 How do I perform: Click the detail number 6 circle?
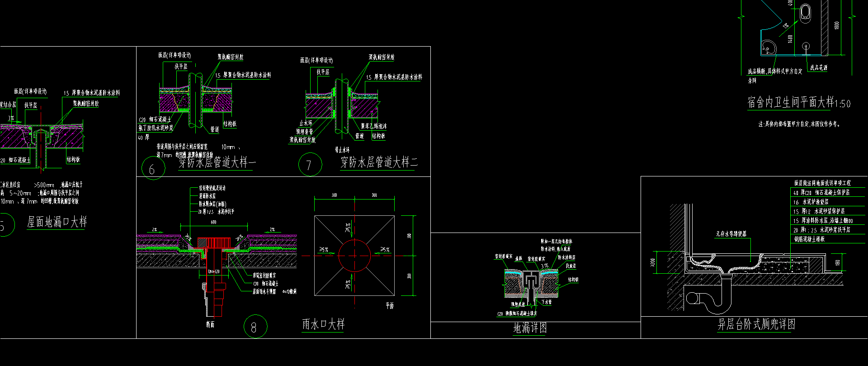pyautogui.click(x=153, y=168)
